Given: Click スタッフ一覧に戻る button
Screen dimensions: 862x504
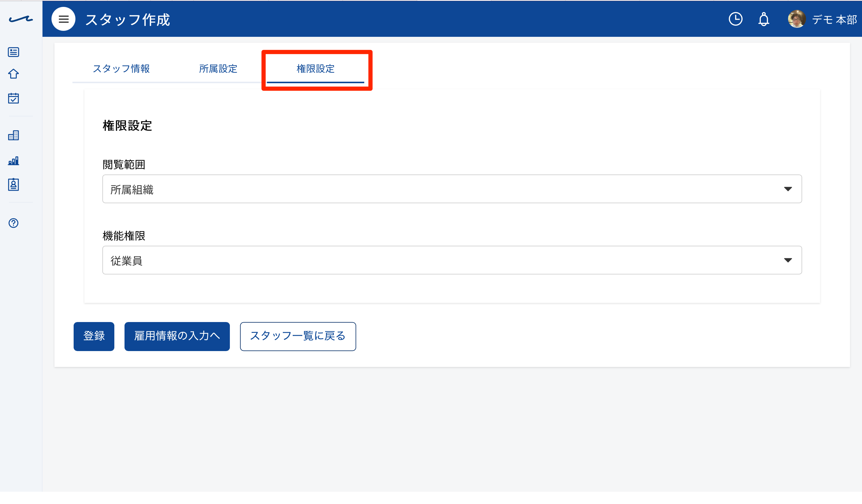Looking at the screenshot, I should (x=298, y=336).
